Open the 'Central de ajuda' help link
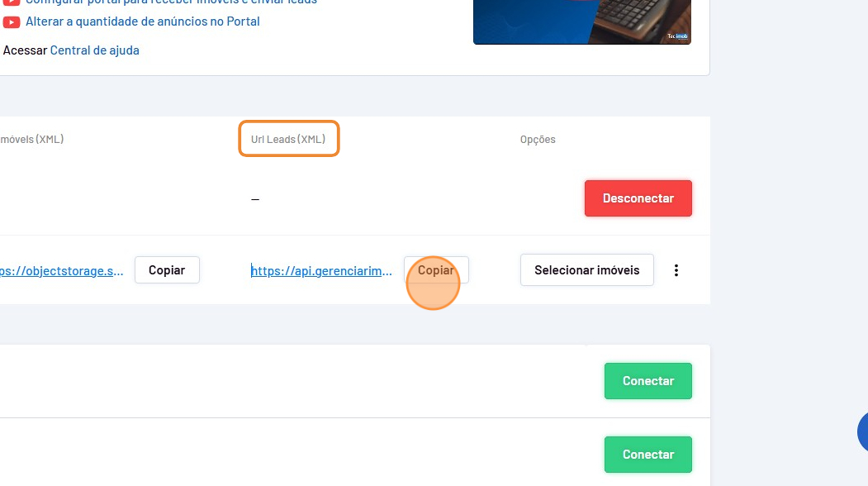Viewport: 868px width, 486px height. (94, 50)
